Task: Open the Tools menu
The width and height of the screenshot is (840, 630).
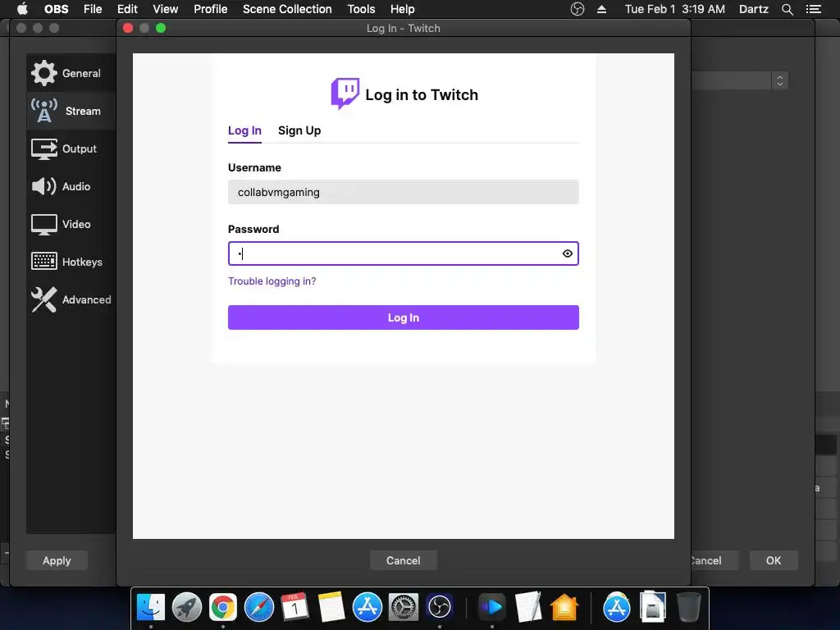Action: coord(361,9)
